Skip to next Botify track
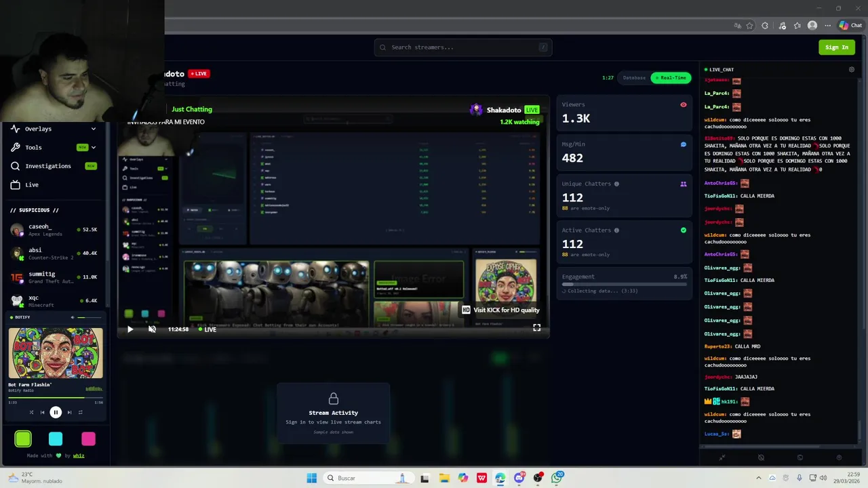 [x=69, y=412]
